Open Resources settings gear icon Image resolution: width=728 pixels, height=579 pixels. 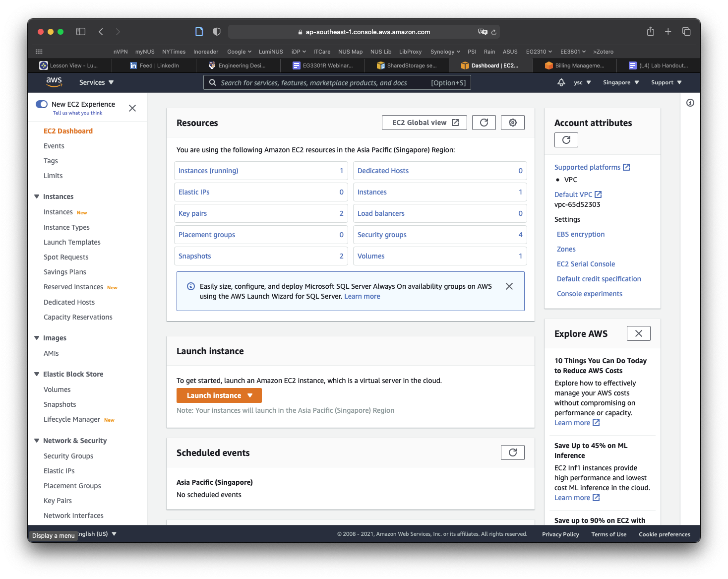click(512, 123)
